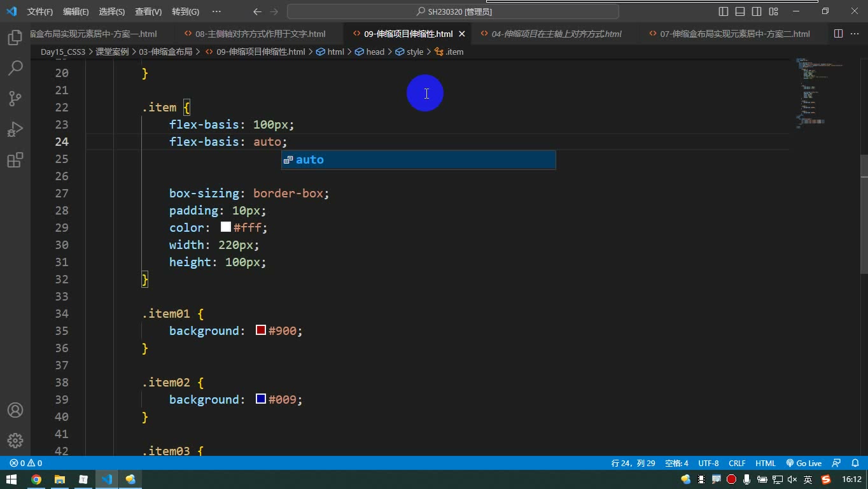Open the #009 color swatch picker
Image resolution: width=868 pixels, height=489 pixels.
261,399
